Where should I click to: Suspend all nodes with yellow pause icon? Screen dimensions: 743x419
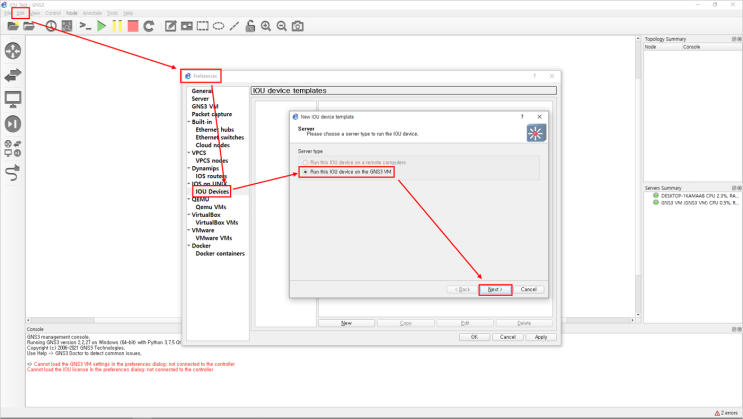117,26
